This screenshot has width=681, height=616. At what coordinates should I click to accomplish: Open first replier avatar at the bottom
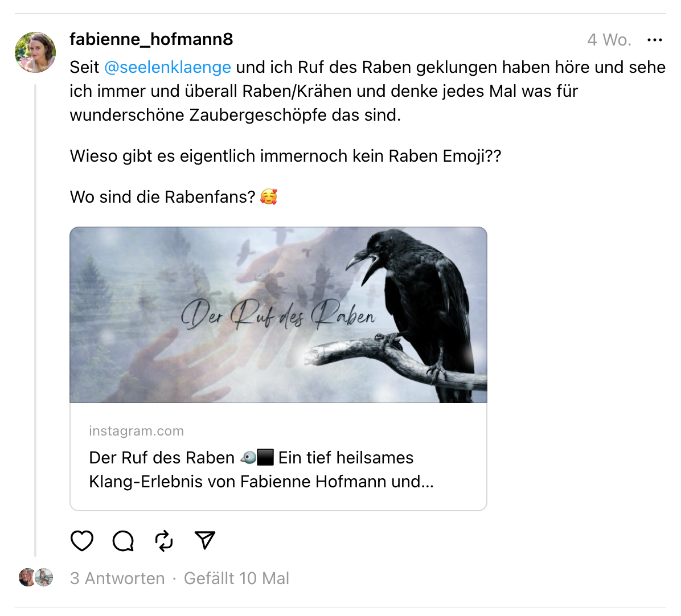27,577
